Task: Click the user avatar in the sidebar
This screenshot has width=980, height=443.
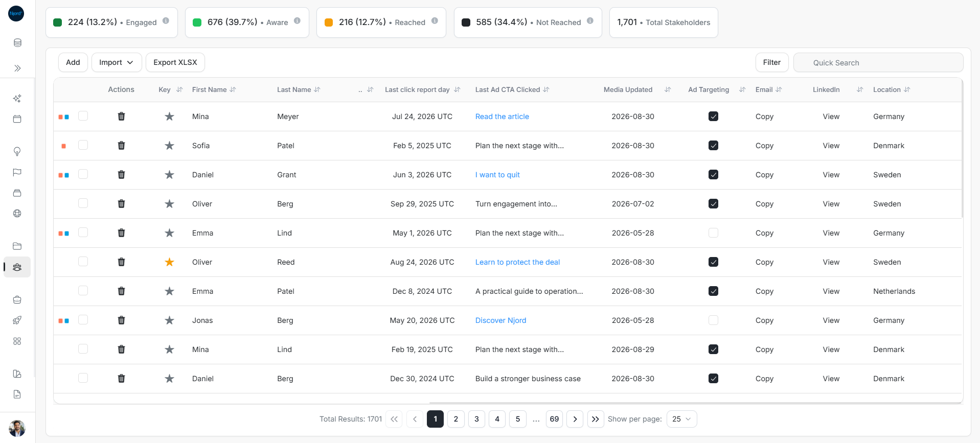Action: pos(17,428)
